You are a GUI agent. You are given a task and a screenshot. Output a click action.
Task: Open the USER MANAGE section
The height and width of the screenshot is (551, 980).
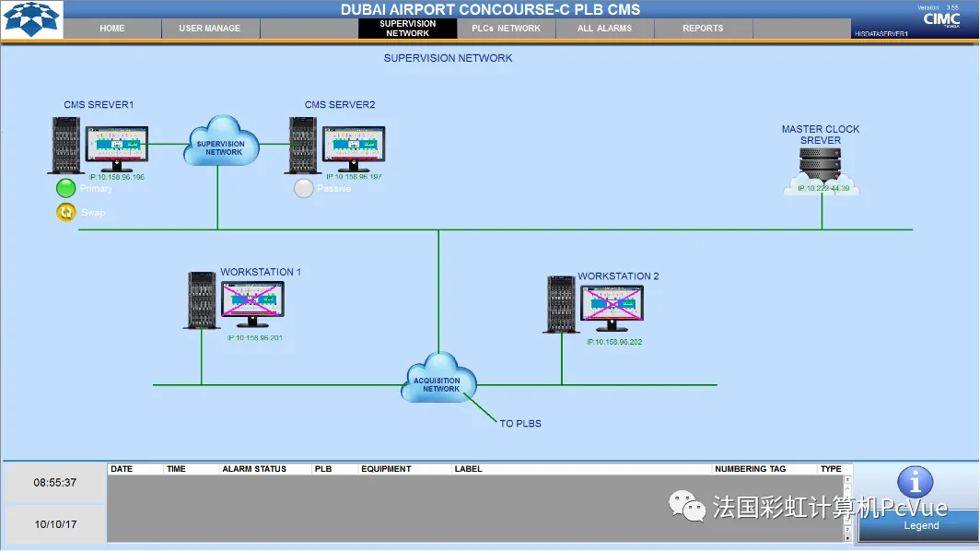coord(210,29)
